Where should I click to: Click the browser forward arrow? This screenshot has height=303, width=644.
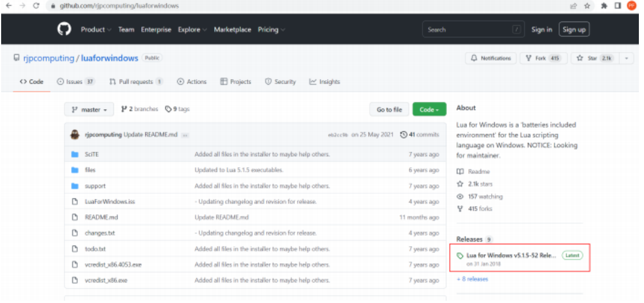click(22, 6)
